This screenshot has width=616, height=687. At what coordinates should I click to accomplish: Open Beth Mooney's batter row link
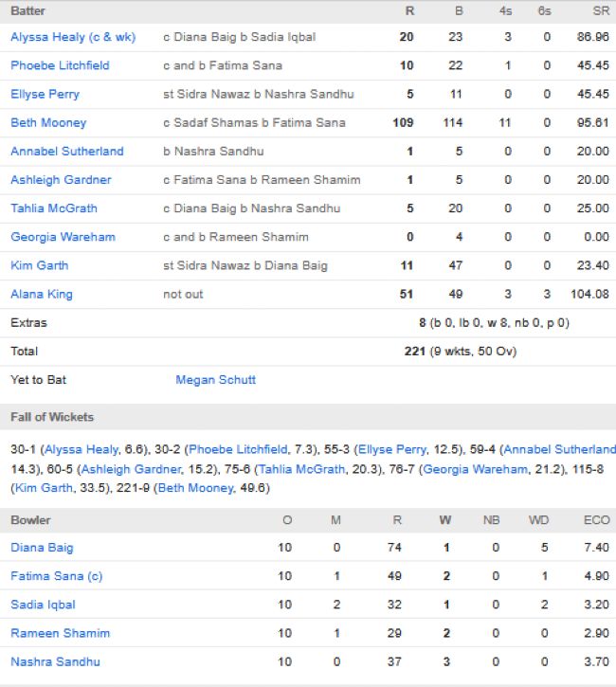click(48, 122)
